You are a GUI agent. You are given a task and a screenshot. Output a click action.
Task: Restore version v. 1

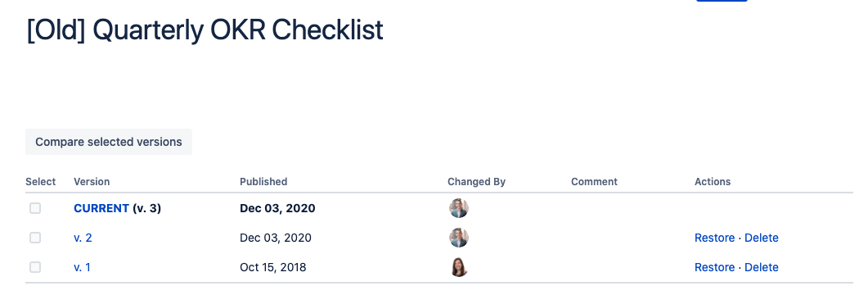tap(715, 267)
